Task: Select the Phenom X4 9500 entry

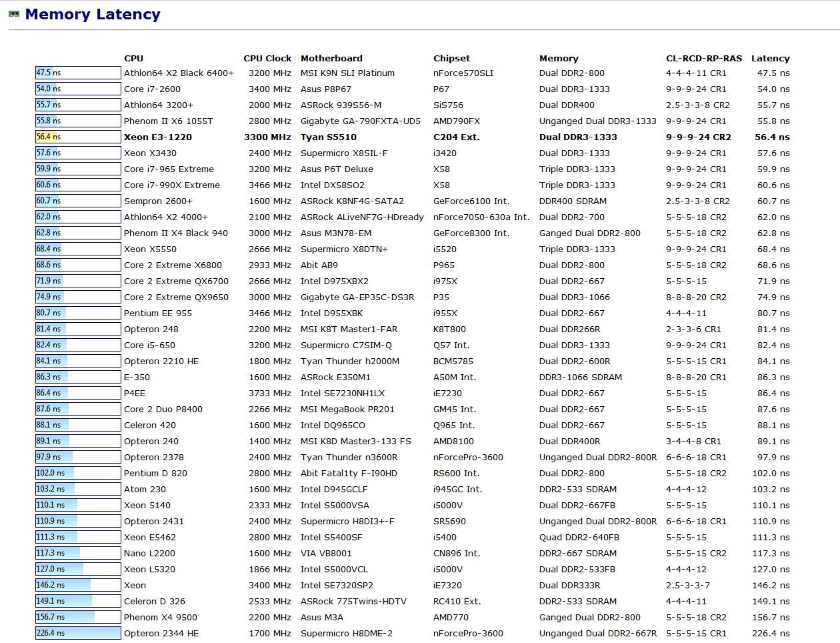Action: click(x=161, y=617)
